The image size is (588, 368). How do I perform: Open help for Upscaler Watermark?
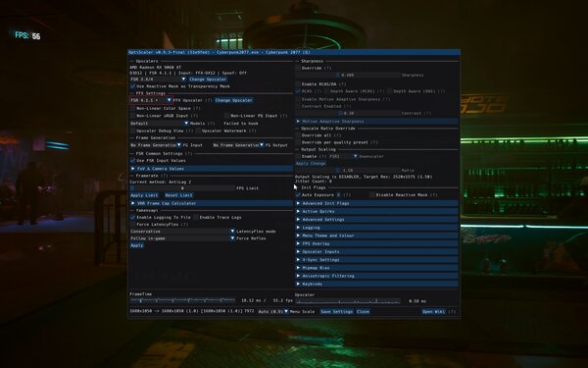tap(253, 131)
